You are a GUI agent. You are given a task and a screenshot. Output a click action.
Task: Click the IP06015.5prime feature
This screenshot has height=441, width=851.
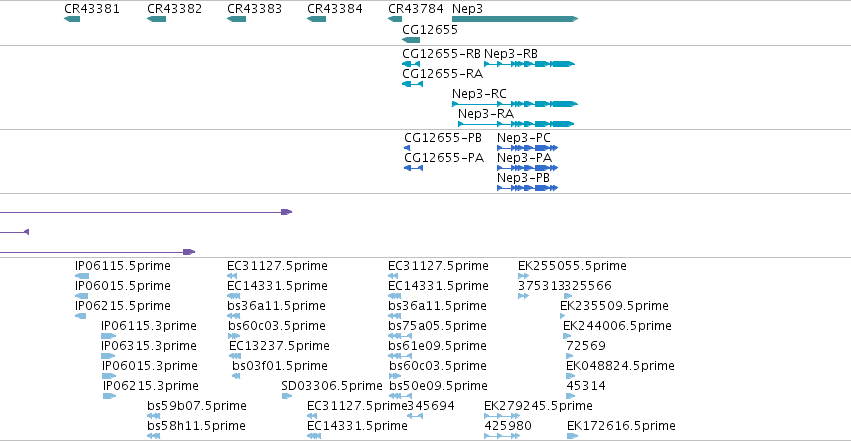tap(81, 296)
